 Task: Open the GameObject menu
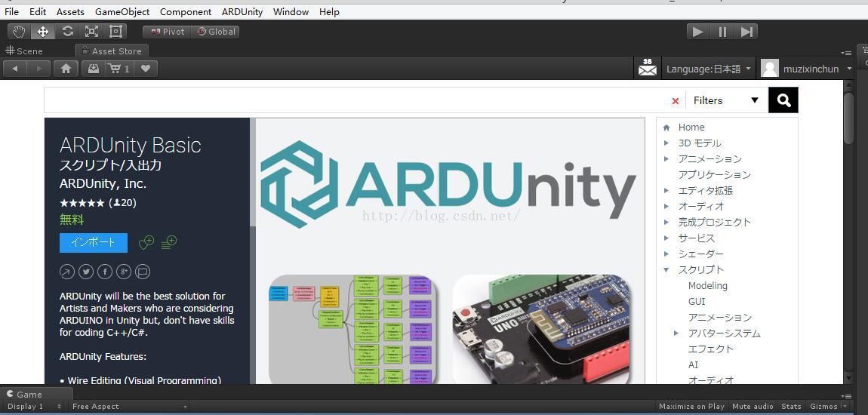coord(122,11)
